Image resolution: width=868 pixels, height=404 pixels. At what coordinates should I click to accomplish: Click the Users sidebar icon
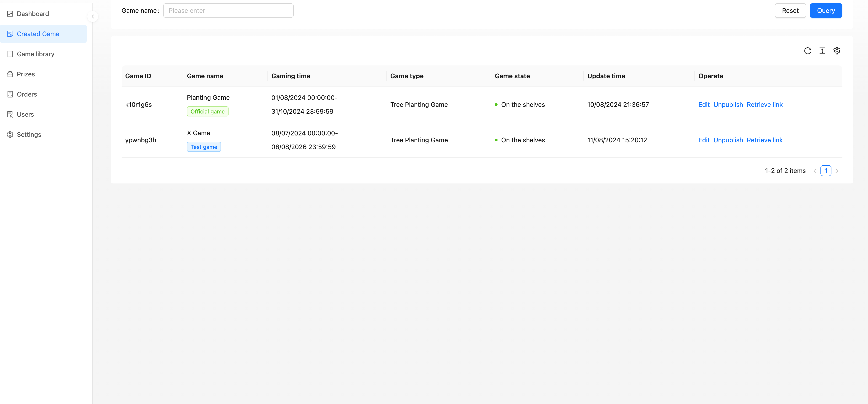click(10, 114)
